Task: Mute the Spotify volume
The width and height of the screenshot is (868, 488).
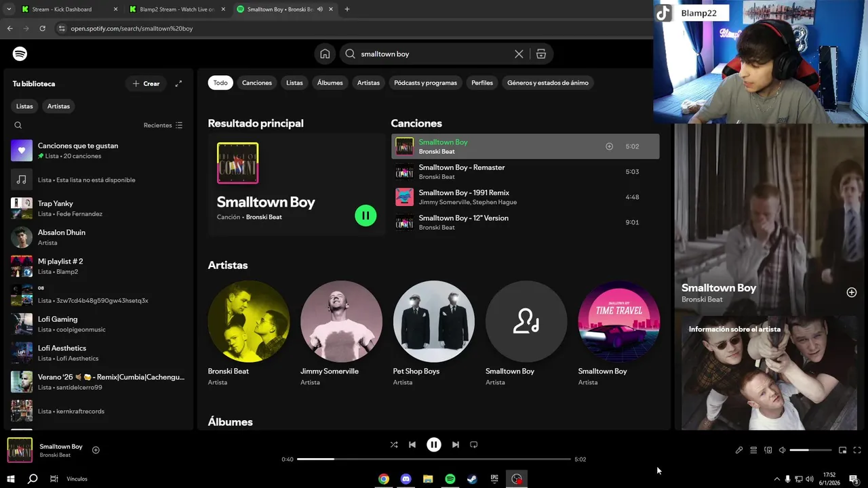Action: click(782, 450)
